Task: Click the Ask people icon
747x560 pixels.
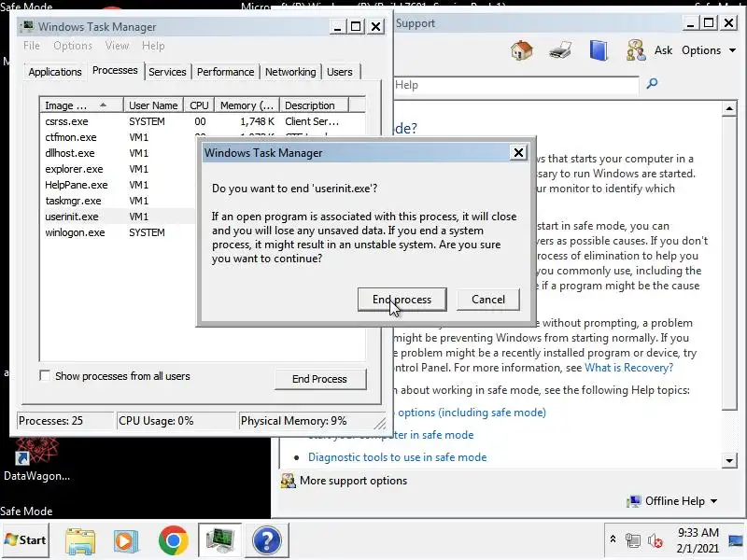Action: (636, 50)
